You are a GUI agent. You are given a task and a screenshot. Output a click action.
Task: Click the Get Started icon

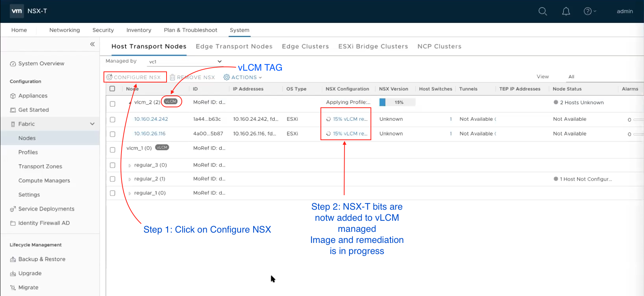click(13, 110)
